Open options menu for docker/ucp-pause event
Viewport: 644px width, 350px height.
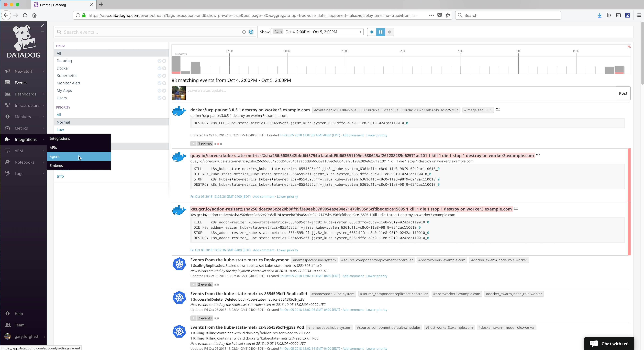498,109
